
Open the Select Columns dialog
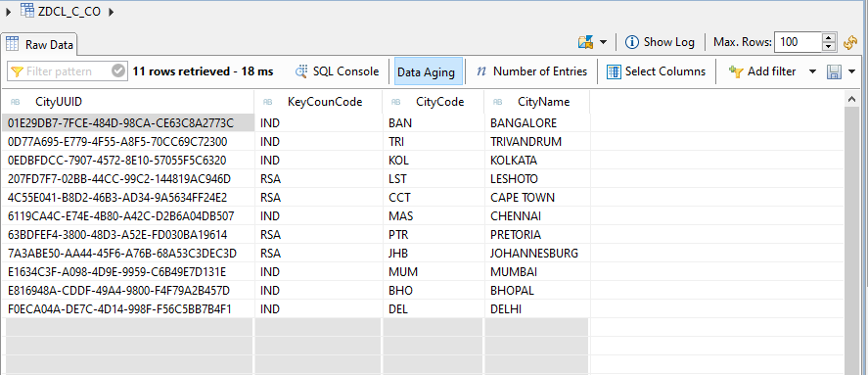point(656,71)
